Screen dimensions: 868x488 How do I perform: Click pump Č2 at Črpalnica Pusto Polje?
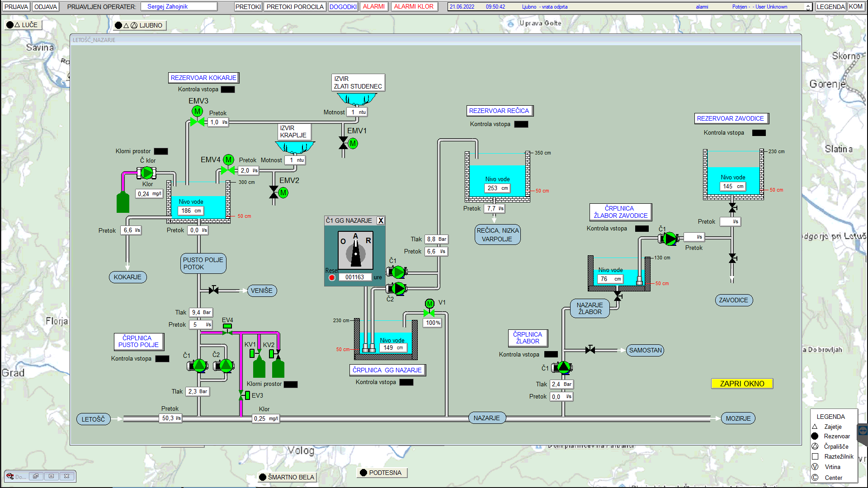pos(226,365)
